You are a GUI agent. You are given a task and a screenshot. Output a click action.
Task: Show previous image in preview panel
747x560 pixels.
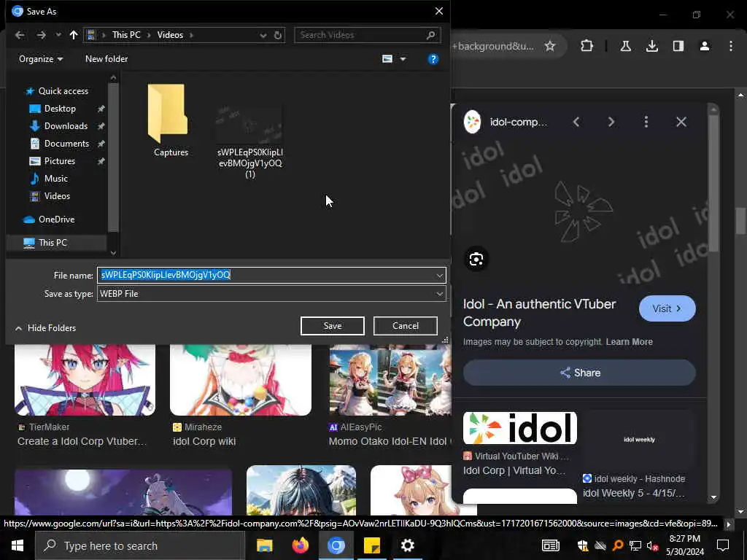coord(576,122)
